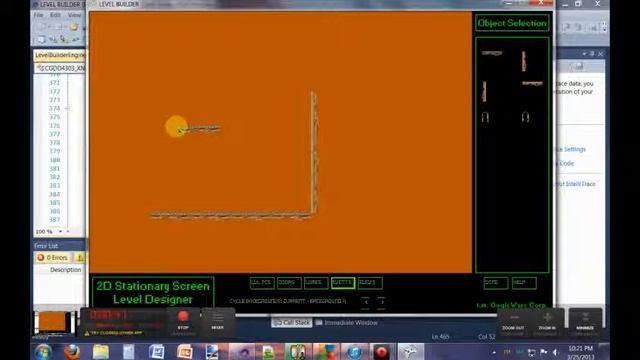
Task: Click the recorder ZOOM OUT control
Action: (513, 322)
